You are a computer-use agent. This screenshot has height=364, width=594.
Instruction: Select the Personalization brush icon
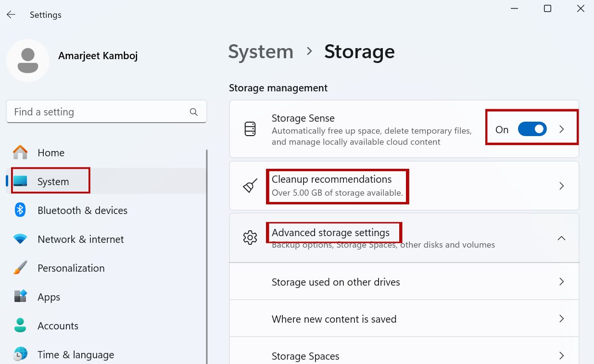tap(20, 268)
